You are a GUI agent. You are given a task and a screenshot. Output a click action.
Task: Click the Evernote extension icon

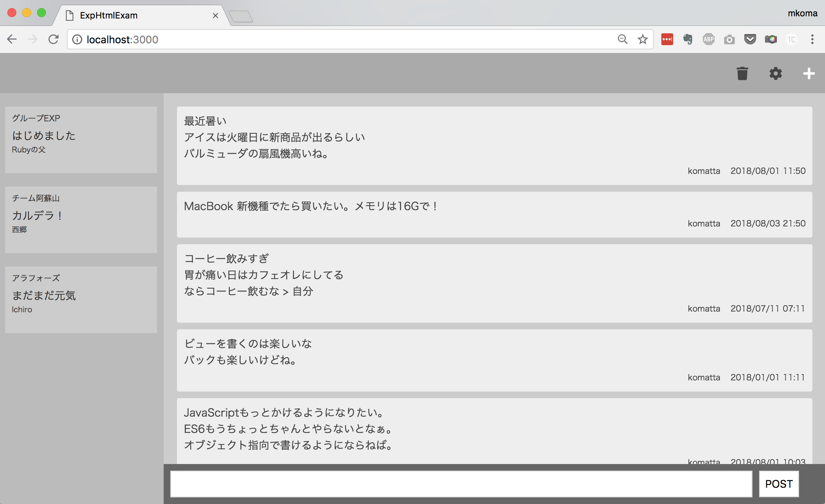click(x=688, y=39)
